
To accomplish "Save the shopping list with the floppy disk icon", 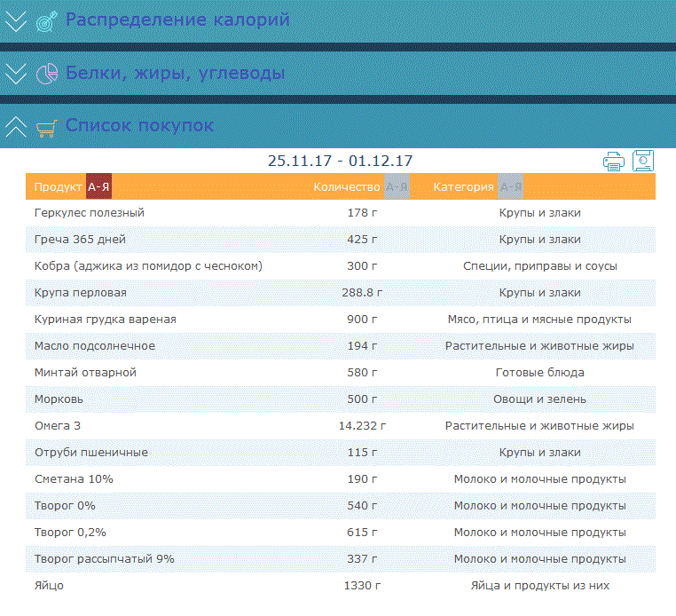I will tap(643, 161).
